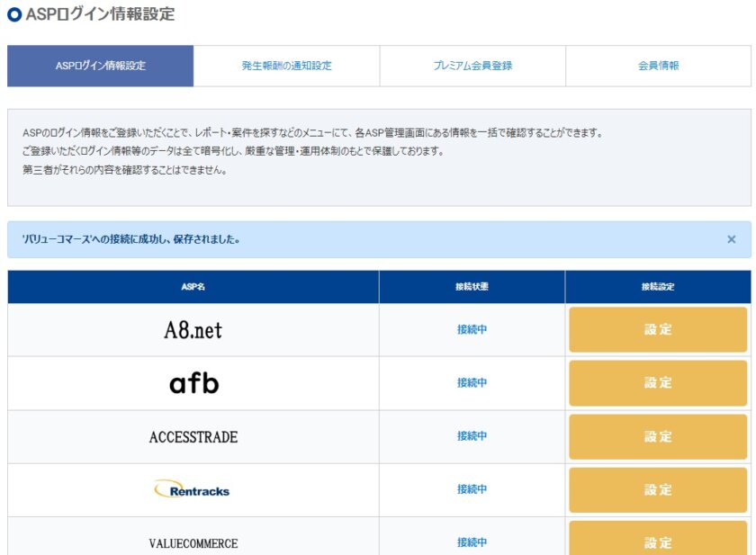Select 接続中 status for ACCESSTRADE
756x555 pixels.
coord(472,436)
